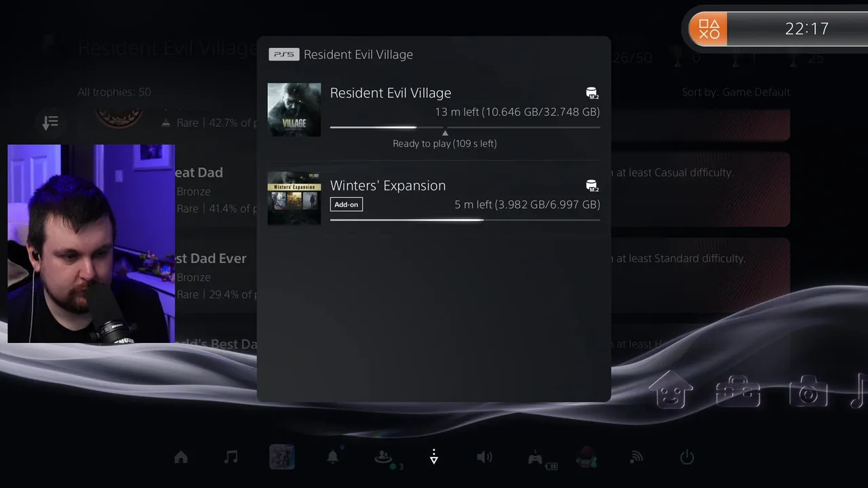This screenshot has width=868, height=488.
Task: Open Game Base friends icon
Action: pos(385,458)
